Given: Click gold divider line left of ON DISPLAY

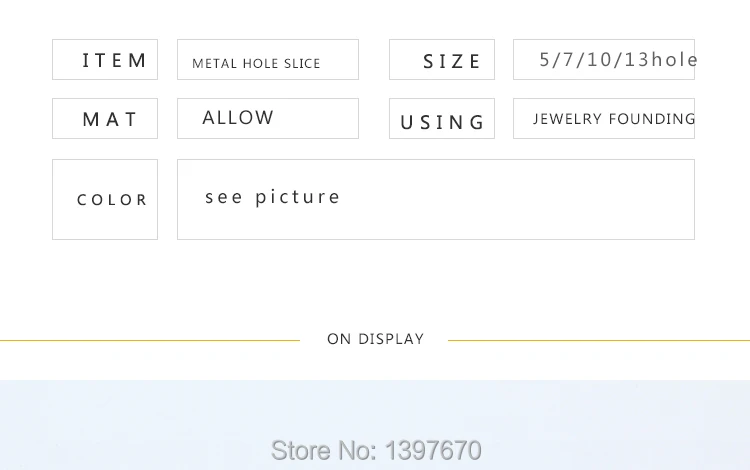Looking at the screenshot, I should point(150,340).
